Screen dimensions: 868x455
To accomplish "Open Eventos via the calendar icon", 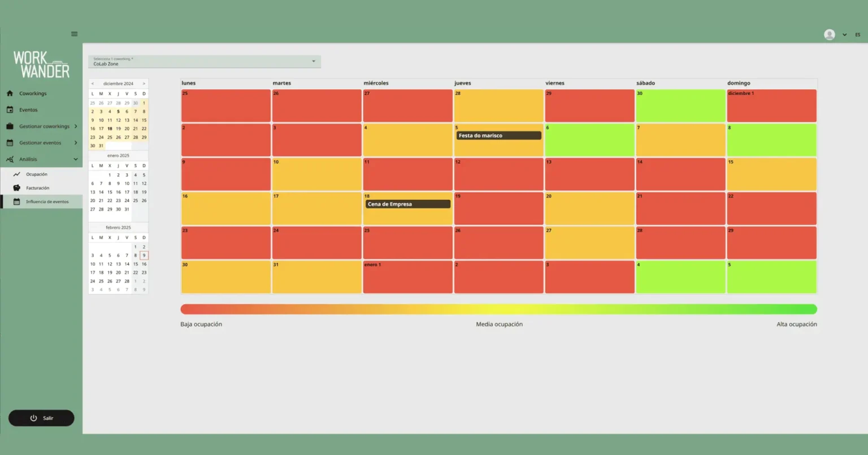I will [x=11, y=110].
